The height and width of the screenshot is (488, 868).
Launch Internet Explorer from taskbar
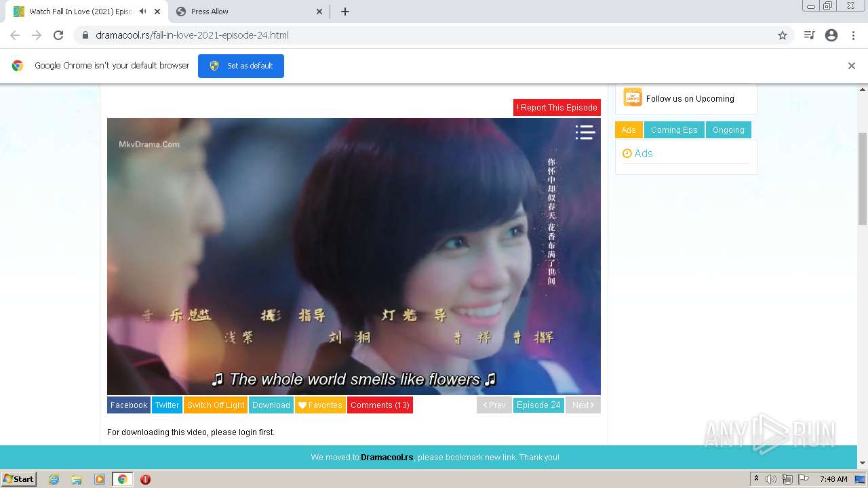click(x=54, y=479)
